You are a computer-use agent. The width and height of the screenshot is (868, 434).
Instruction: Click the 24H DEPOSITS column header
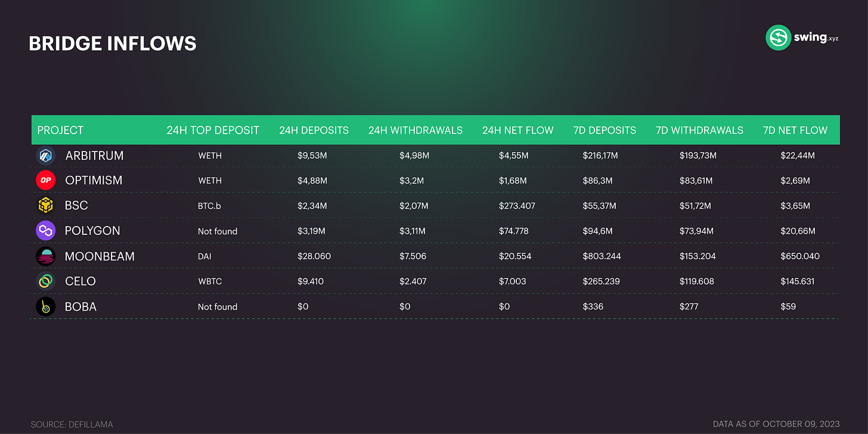click(x=314, y=130)
